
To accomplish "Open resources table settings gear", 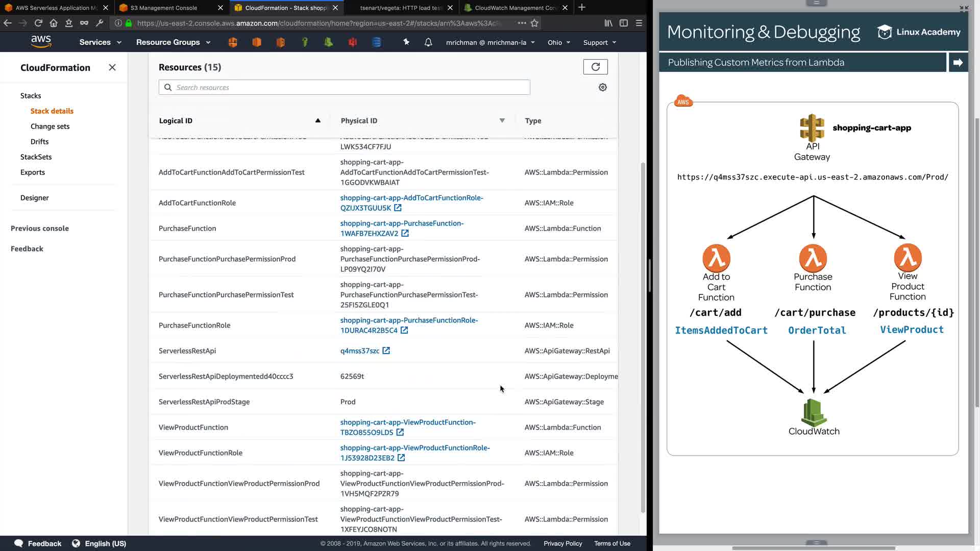I will coord(602,87).
